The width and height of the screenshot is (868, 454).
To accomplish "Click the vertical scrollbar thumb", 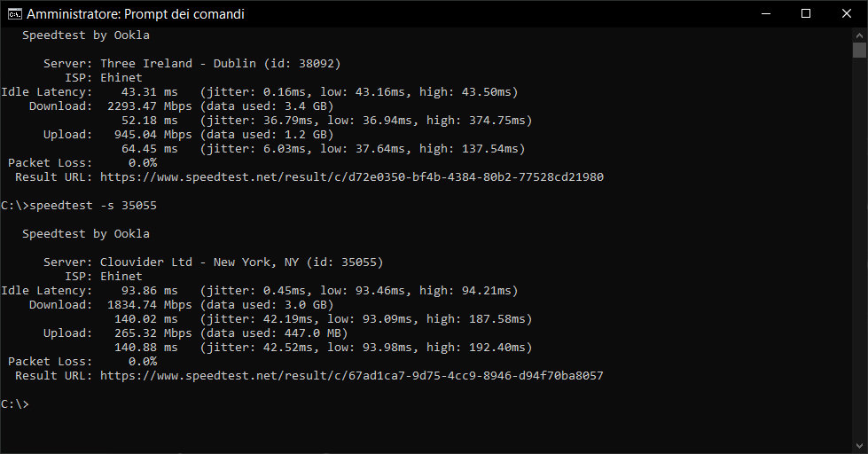I will click(859, 50).
